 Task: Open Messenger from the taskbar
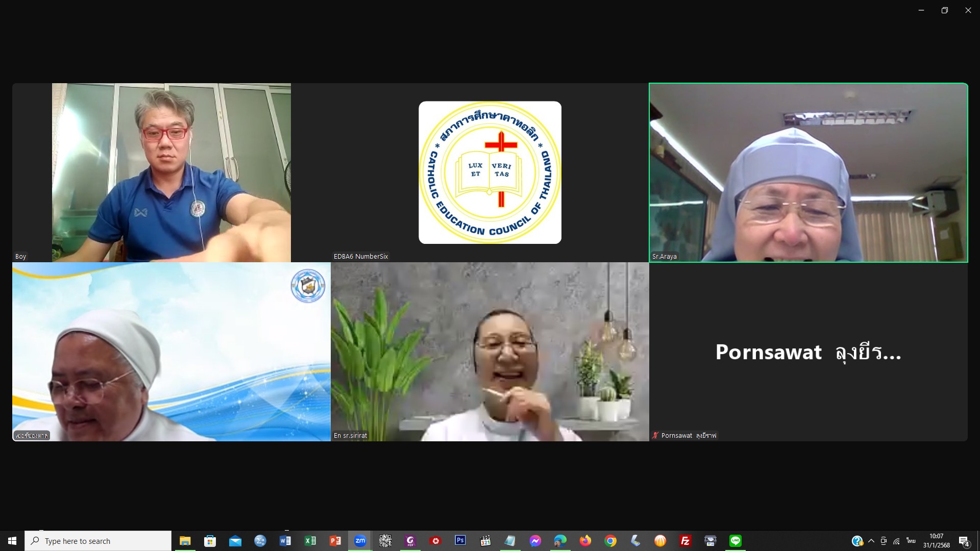pos(535,541)
